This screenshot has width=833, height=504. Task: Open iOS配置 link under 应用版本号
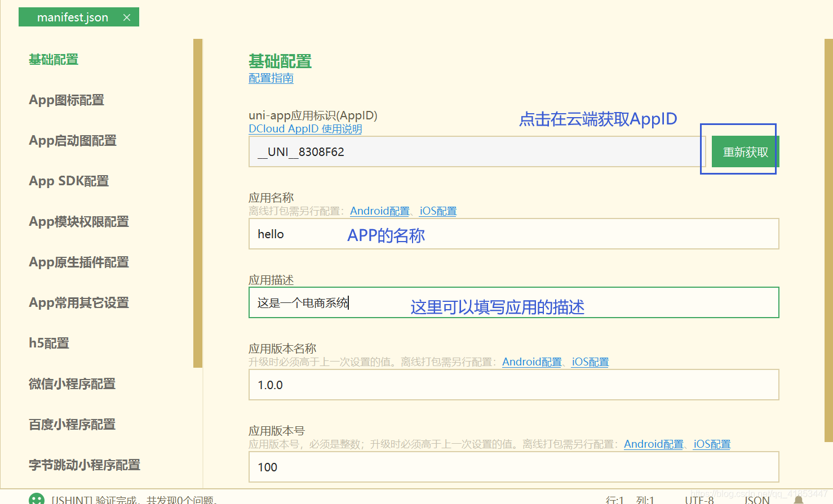pyautogui.click(x=712, y=444)
